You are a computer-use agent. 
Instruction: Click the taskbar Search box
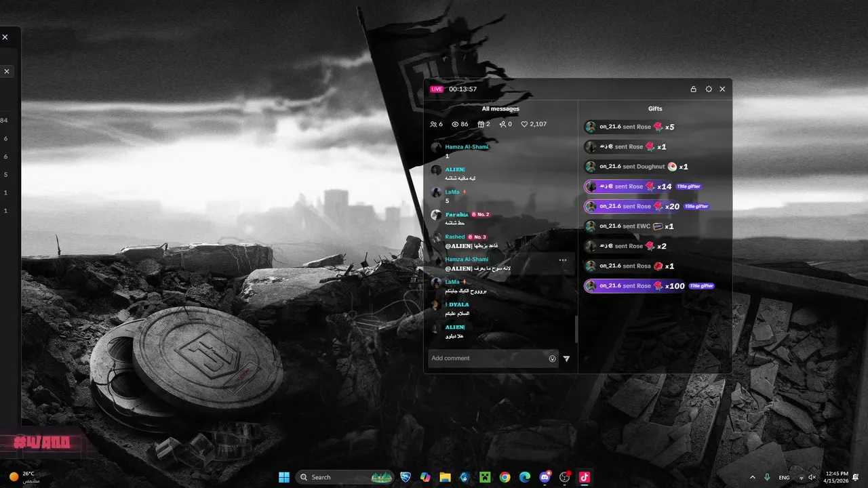[346, 477]
